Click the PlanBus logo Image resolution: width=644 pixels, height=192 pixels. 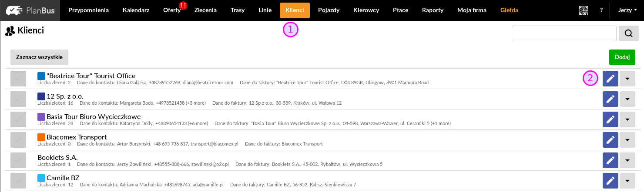pyautogui.click(x=30, y=10)
